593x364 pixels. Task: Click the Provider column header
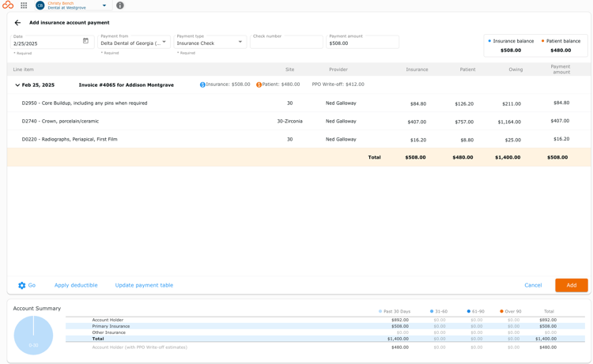(338, 69)
